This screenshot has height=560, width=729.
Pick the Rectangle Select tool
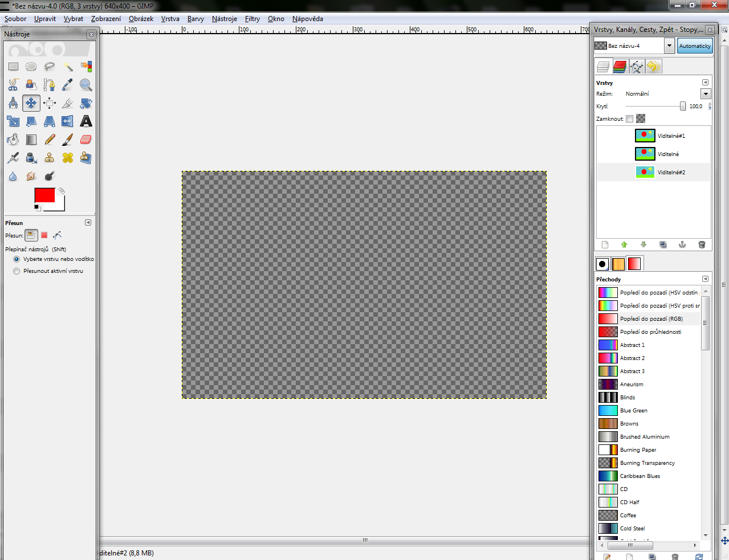13,67
